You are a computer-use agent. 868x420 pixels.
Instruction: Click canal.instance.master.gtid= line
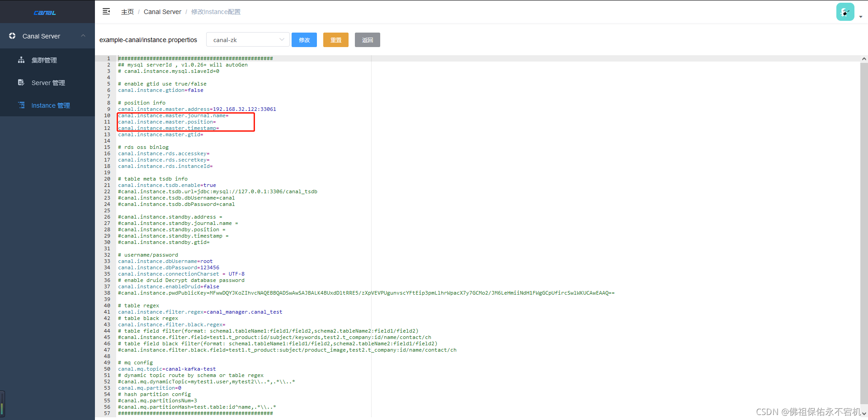coord(160,134)
